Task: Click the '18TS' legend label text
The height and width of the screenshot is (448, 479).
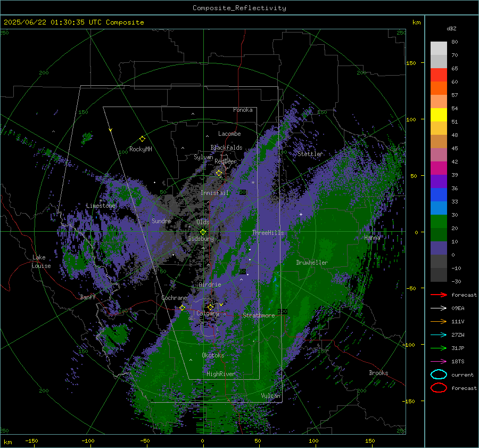Action: pos(458,362)
